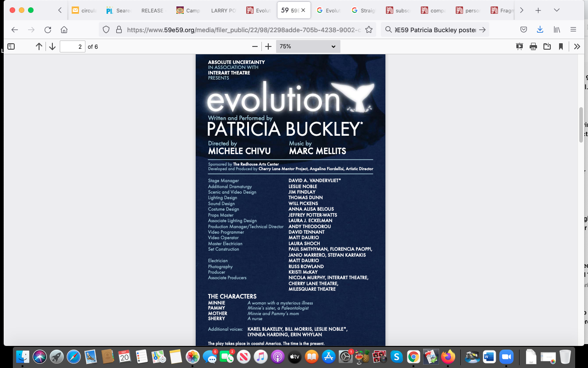Switch to PDF presentation mode
588x368 pixels.
(x=520, y=46)
